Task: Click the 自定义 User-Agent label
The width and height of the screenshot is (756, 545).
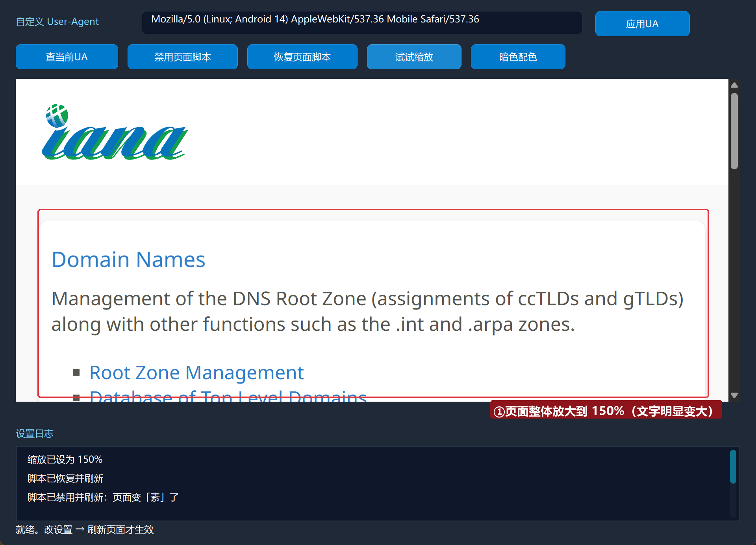Action: pos(57,22)
